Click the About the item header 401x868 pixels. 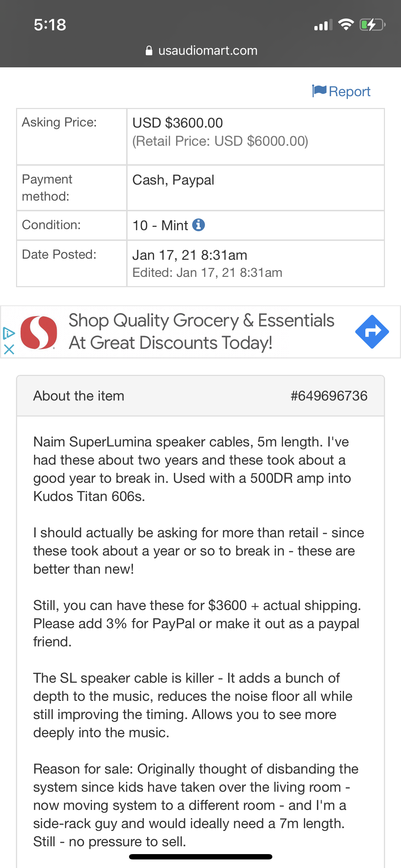[79, 396]
